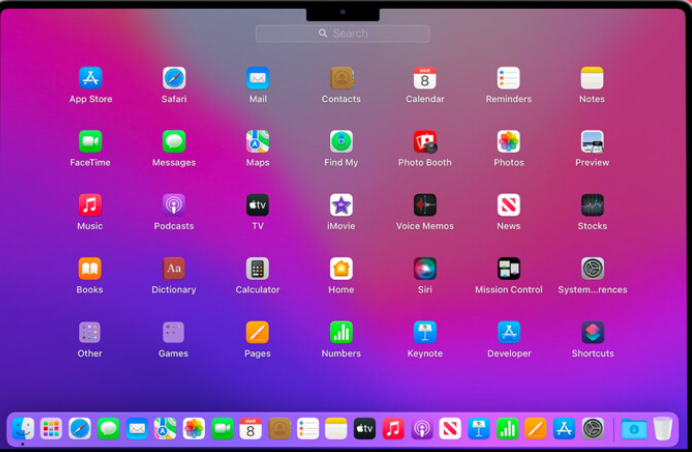This screenshot has height=452, width=692.
Task: Open App Store from Launchpad grid
Action: click(x=90, y=79)
